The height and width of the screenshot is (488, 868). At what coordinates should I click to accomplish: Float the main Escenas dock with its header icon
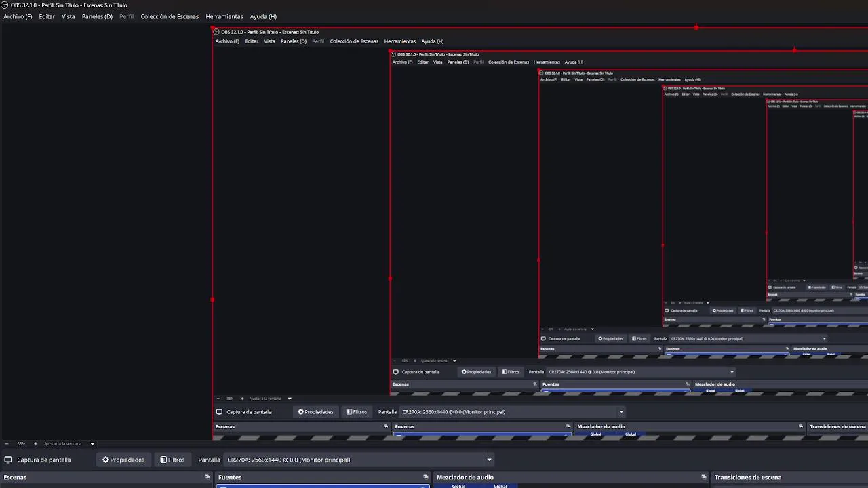pos(208,477)
